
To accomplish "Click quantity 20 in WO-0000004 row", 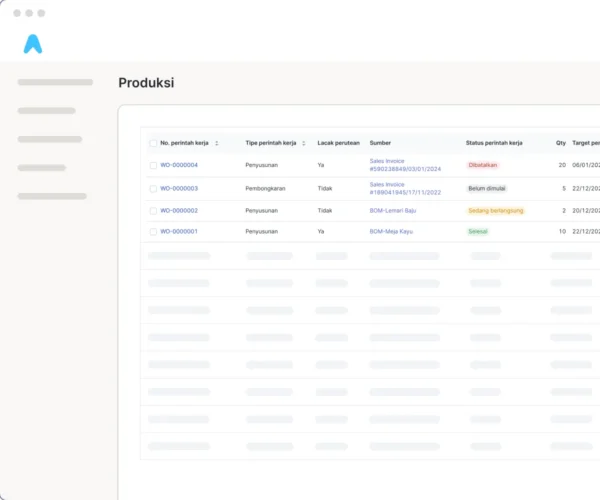I will coord(562,165).
